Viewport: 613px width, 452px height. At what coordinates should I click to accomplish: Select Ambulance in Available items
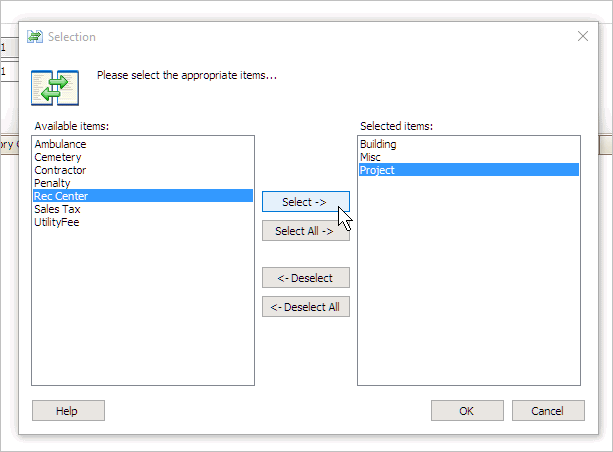[60, 144]
